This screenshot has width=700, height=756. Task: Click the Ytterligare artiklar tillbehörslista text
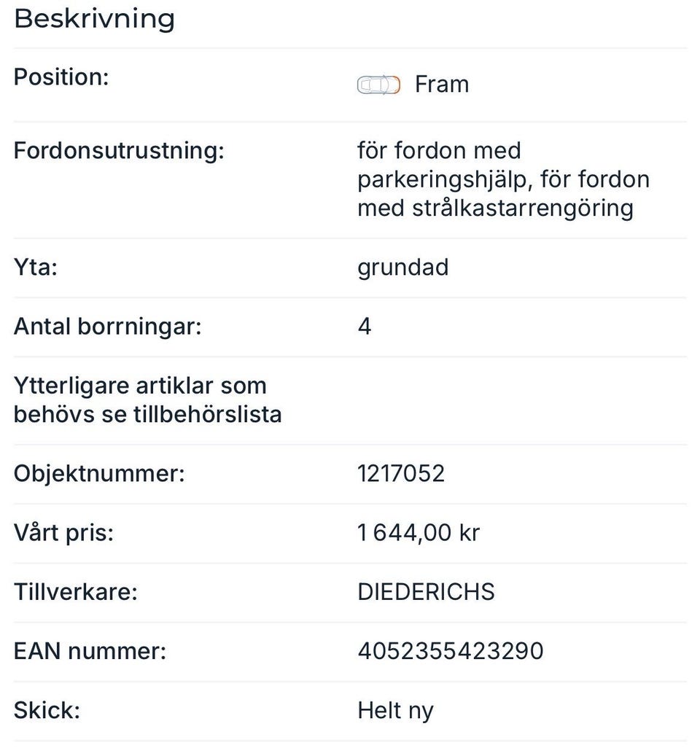click(x=147, y=400)
